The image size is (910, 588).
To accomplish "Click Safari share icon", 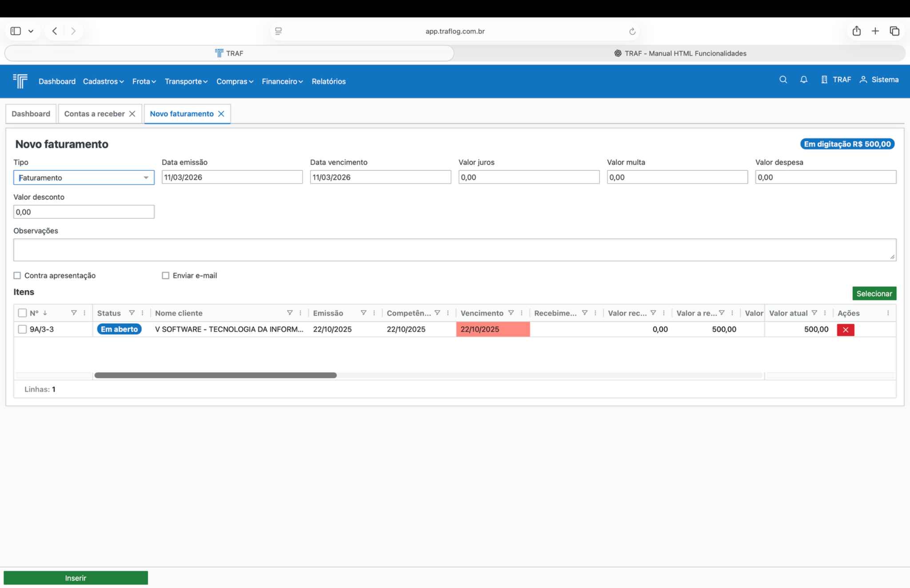I will point(856,31).
